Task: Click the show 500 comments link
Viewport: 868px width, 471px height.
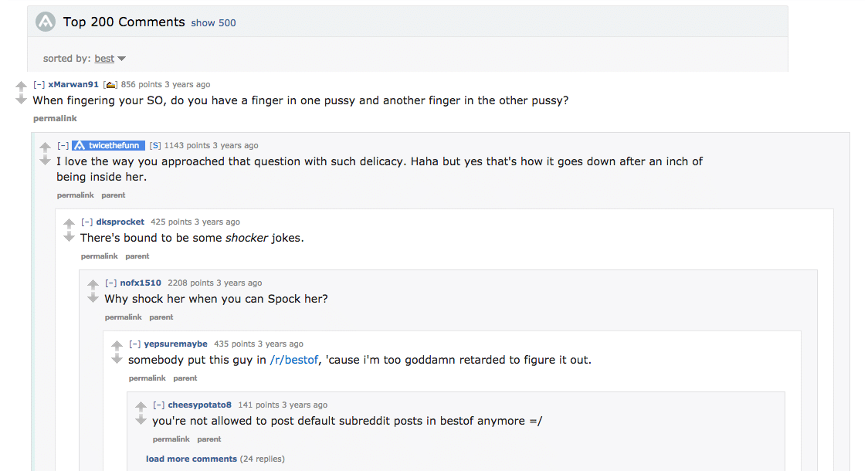Action: pyautogui.click(x=213, y=22)
